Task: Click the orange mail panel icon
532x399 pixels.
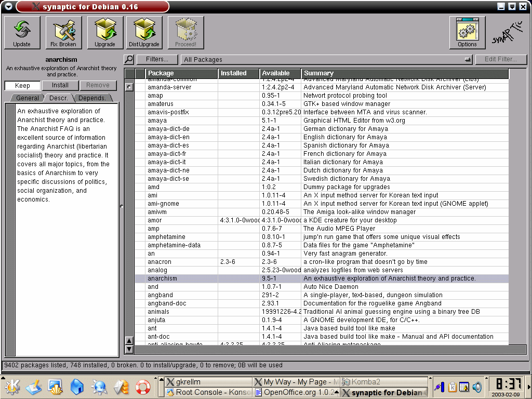Action: [x=121, y=387]
